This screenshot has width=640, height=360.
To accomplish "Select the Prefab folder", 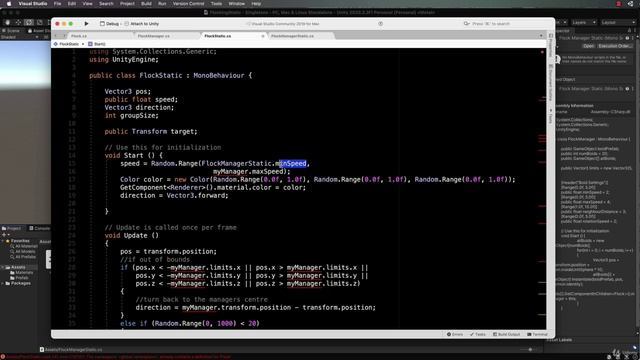I will click(x=19, y=278).
